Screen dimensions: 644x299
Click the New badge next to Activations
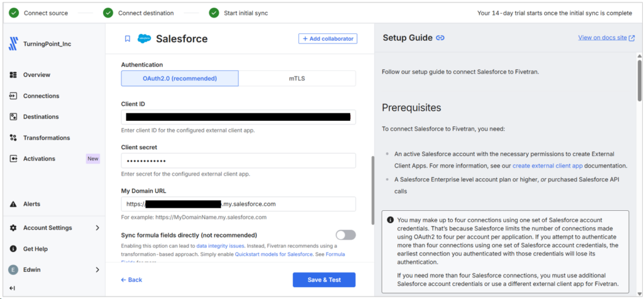(93, 159)
